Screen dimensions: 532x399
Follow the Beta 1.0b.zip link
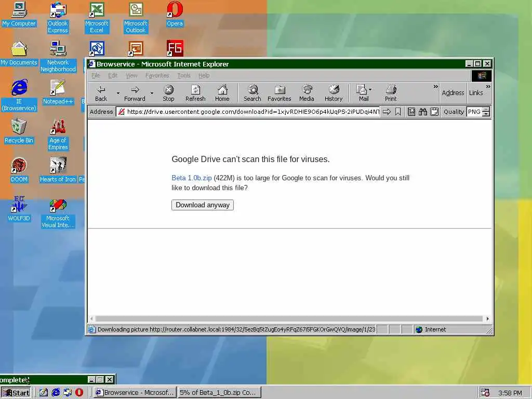(191, 178)
